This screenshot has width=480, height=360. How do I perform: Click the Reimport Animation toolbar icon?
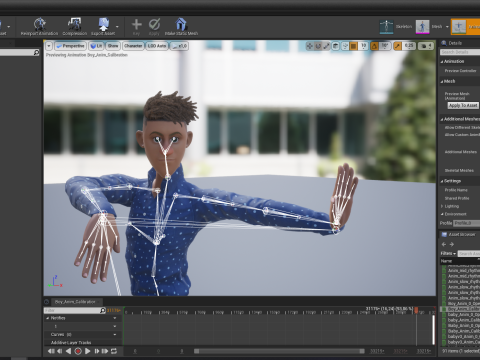(39, 24)
